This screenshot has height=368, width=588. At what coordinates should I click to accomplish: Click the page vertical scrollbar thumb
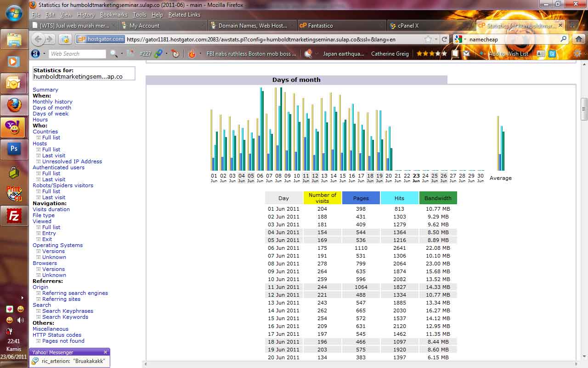point(584,109)
